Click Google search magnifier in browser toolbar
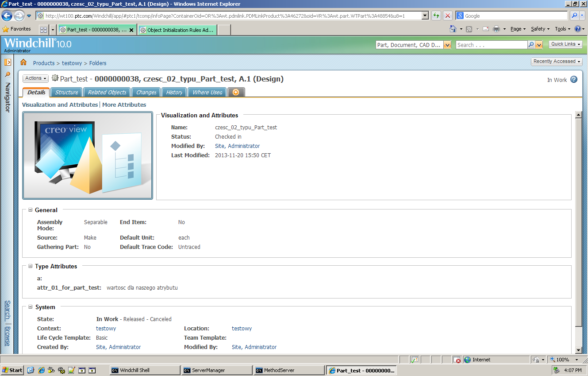The height and width of the screenshot is (376, 588). [574, 16]
